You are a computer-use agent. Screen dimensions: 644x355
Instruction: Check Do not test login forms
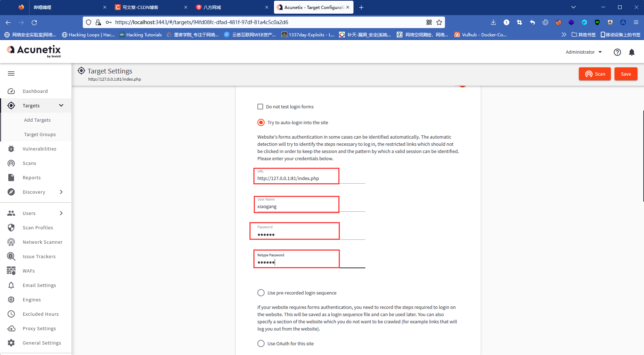[260, 107]
